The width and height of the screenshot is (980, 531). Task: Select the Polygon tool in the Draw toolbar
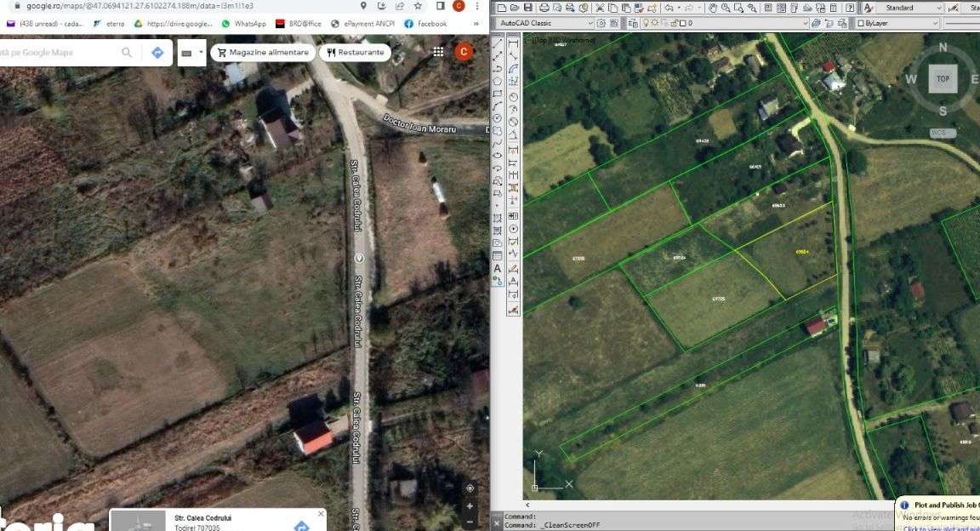tap(498, 81)
